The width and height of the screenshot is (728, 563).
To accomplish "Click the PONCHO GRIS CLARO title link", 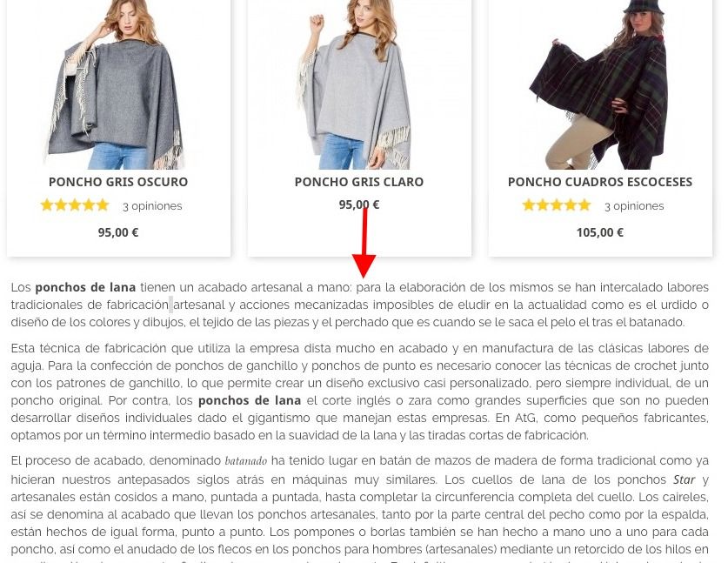I will pyautogui.click(x=359, y=182).
